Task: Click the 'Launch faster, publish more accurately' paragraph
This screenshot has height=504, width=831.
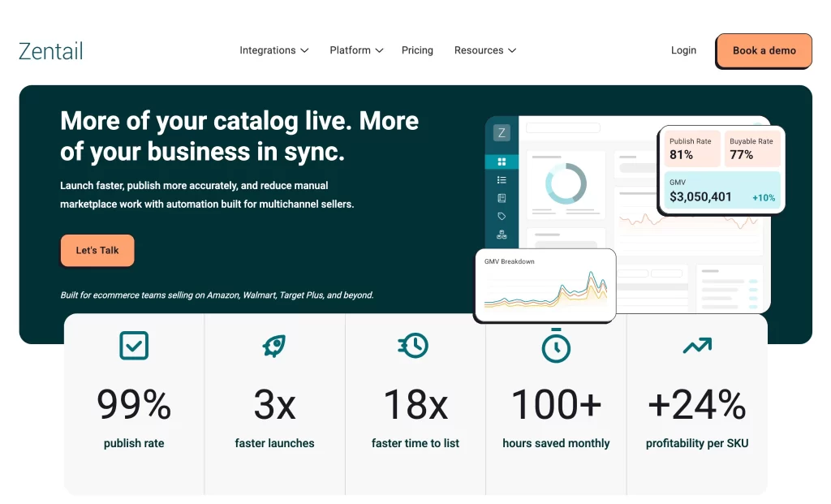Action: tap(207, 195)
